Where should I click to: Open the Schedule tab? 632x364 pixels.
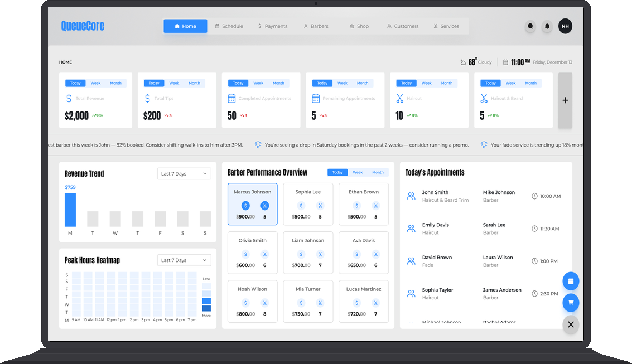229,26
